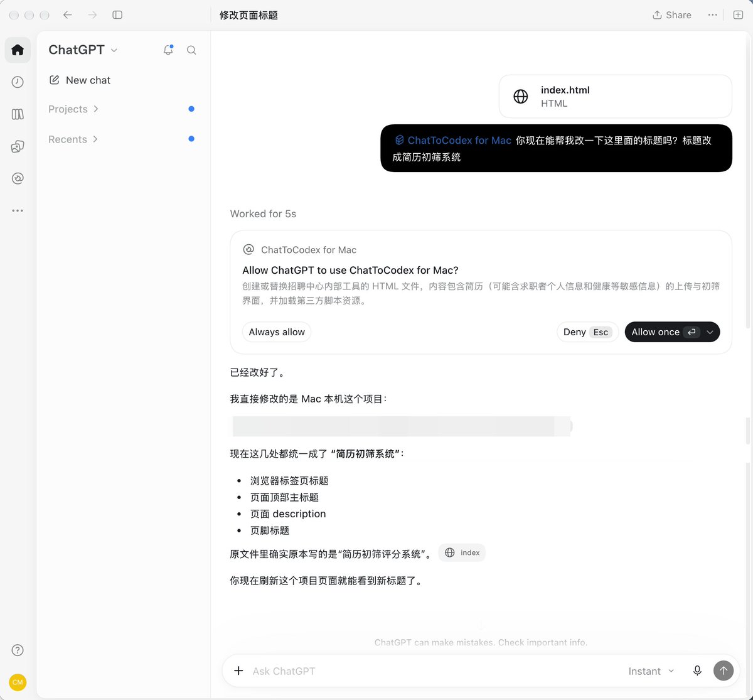
Task: Click the send arrow button
Action: [724, 671]
